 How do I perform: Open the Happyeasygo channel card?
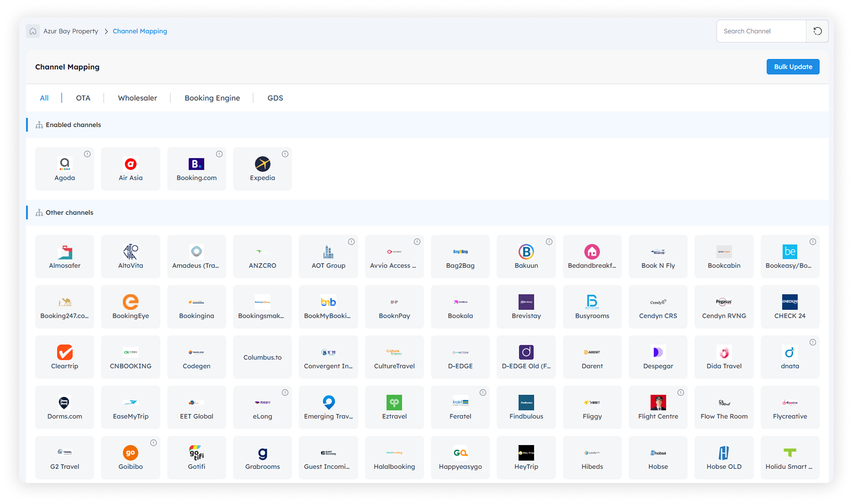[x=460, y=457]
